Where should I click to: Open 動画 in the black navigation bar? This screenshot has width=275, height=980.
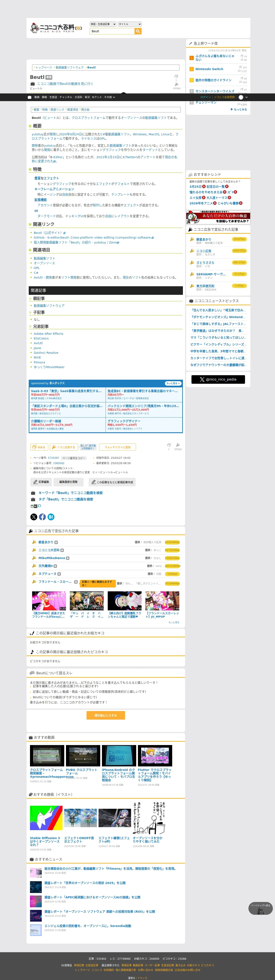coord(37,97)
